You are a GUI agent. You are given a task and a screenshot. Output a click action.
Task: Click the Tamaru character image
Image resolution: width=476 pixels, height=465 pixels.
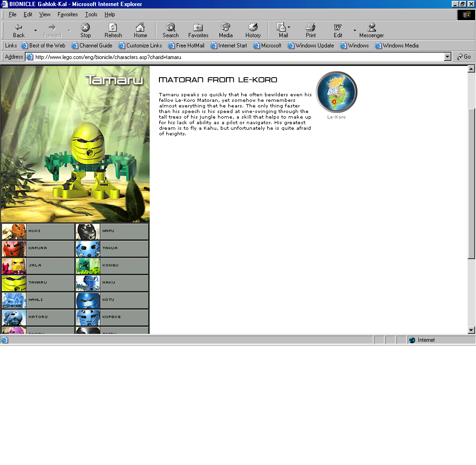[x=75, y=144]
